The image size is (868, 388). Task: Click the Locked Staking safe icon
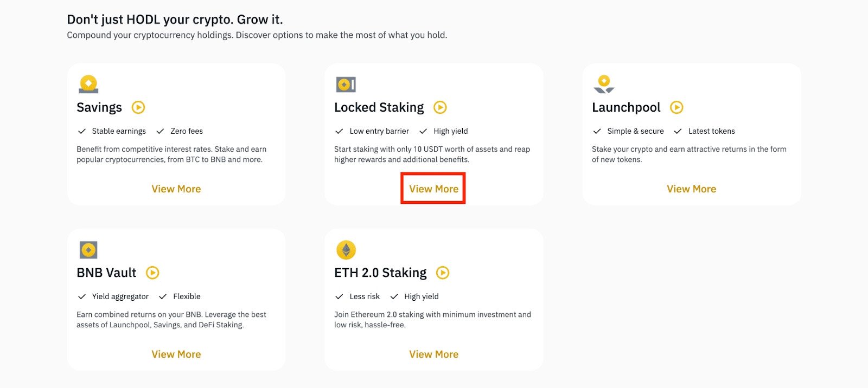(346, 85)
